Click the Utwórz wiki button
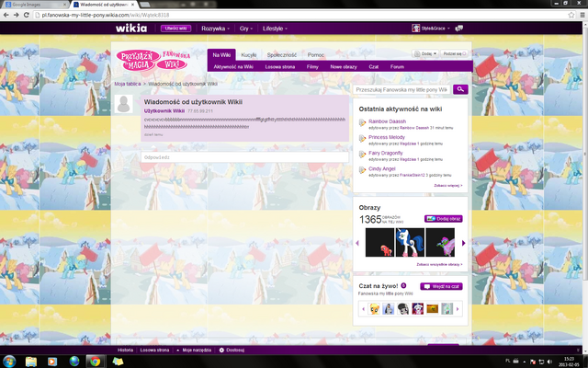Viewport: 588px width, 368px height. click(x=175, y=29)
